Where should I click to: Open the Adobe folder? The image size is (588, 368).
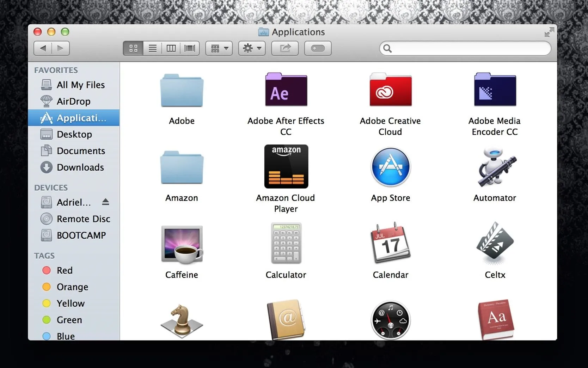182,90
